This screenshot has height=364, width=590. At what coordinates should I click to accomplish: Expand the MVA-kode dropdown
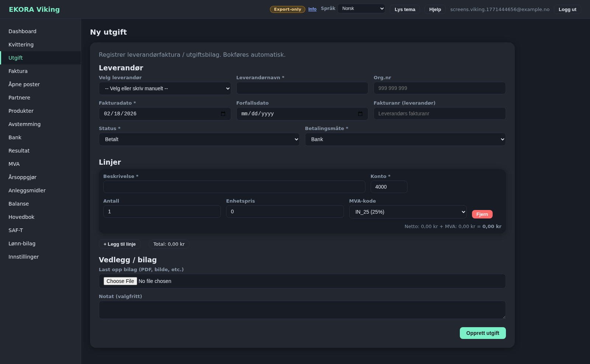click(408, 212)
